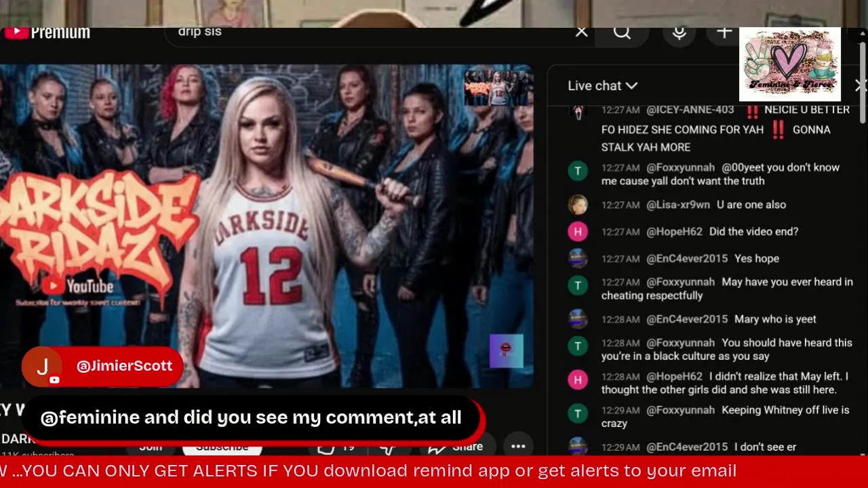Image resolution: width=868 pixels, height=488 pixels.
Task: Open YouTube Premium home logo
Action: 46,33
